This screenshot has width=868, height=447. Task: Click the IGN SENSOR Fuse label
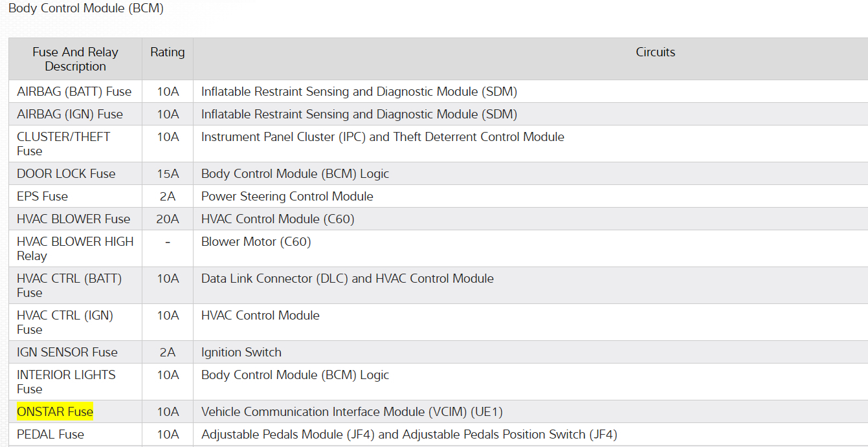pyautogui.click(x=67, y=352)
